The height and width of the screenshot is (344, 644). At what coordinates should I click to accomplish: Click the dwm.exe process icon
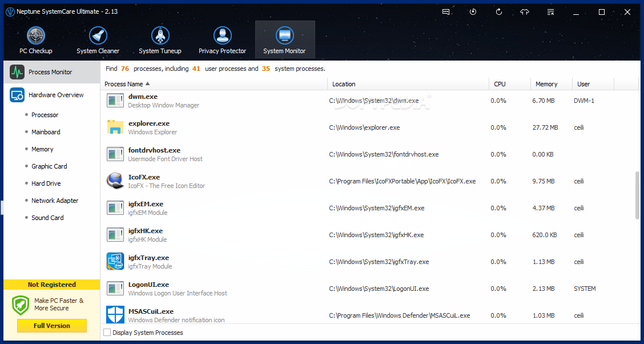tap(115, 100)
